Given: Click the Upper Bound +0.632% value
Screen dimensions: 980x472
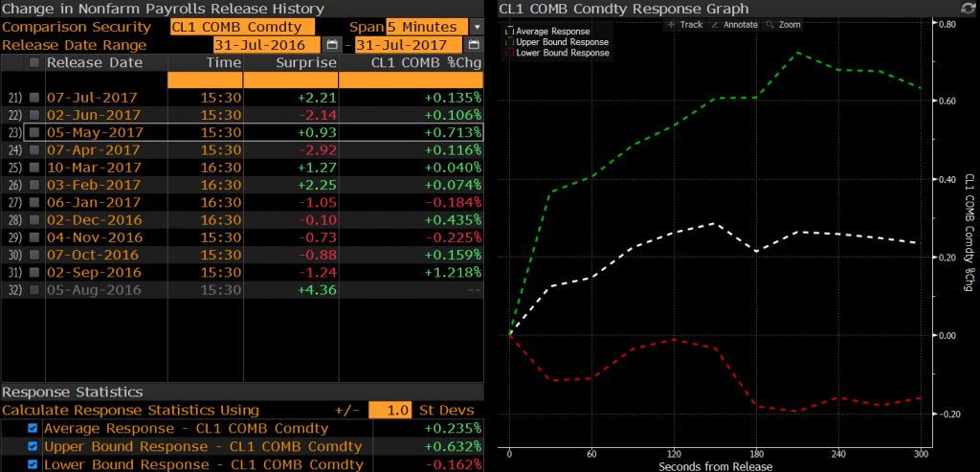Looking at the screenshot, I should [453, 446].
